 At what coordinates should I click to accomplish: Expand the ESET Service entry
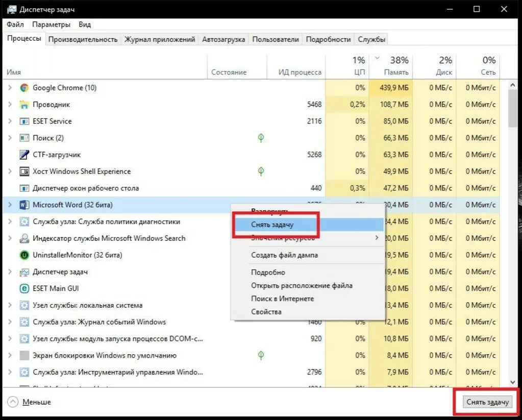(x=10, y=121)
